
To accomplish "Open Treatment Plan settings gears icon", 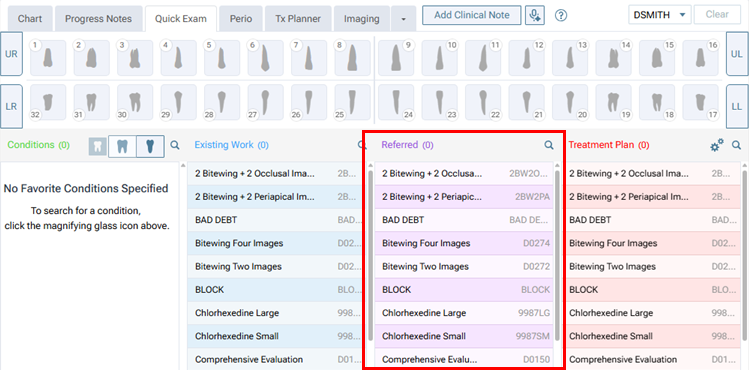I will coord(717,145).
